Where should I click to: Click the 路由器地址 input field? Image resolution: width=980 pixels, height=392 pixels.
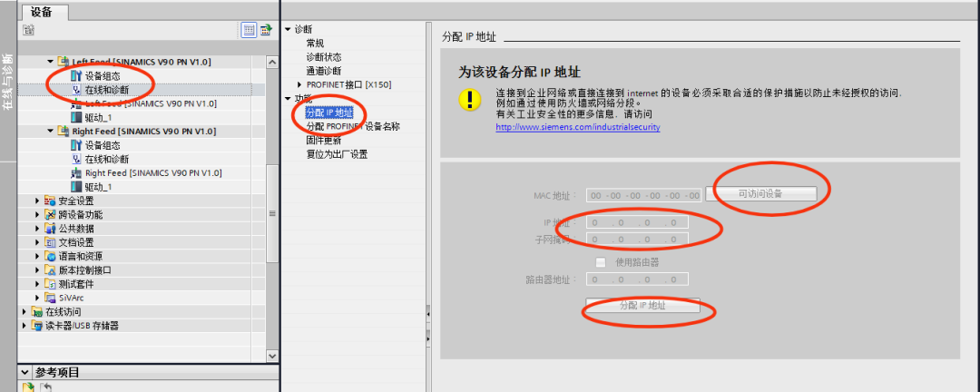[x=637, y=279]
